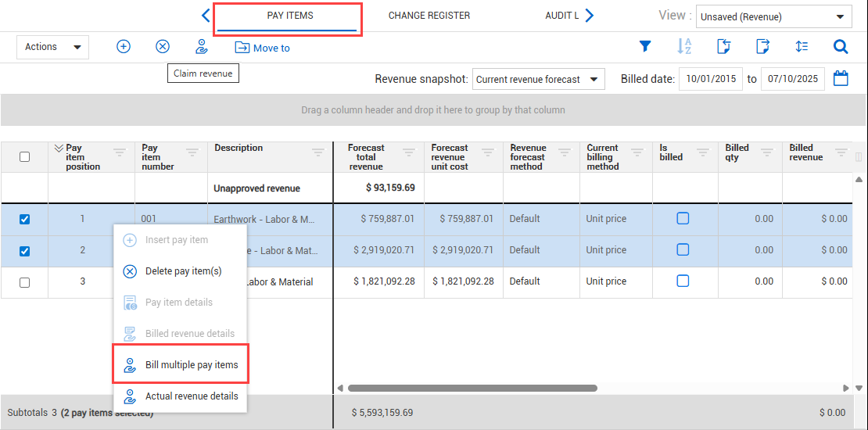Image resolution: width=868 pixels, height=430 pixels.
Task: Click the horizontal scrollbar thumb
Action: [472, 388]
